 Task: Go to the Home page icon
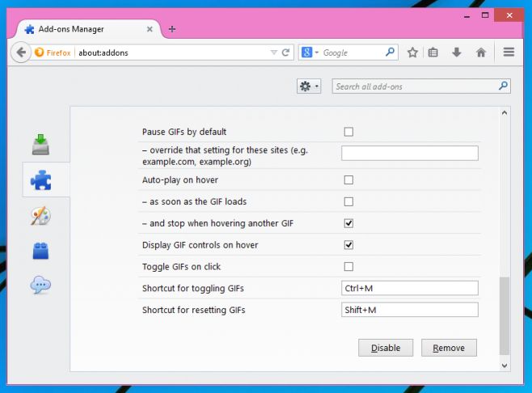tap(481, 53)
